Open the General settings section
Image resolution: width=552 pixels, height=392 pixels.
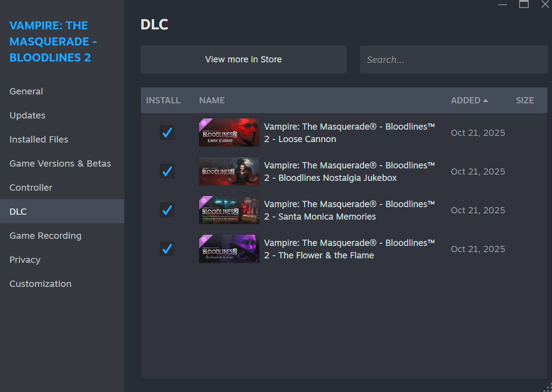(62, 91)
